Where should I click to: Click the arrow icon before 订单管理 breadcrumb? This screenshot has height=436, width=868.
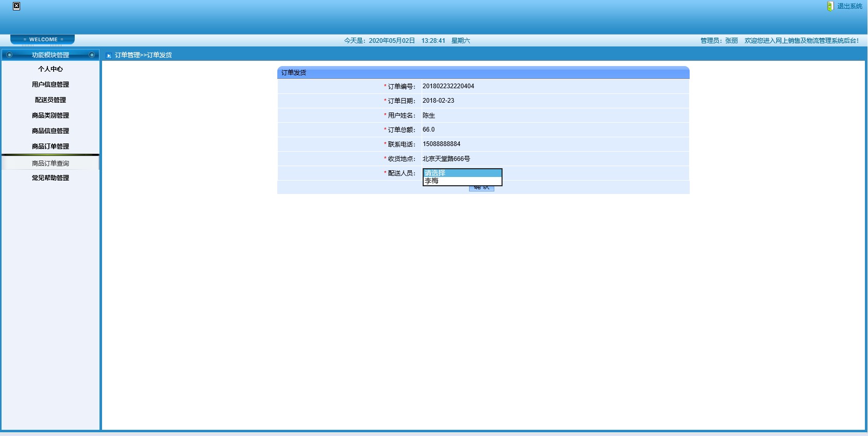(109, 56)
